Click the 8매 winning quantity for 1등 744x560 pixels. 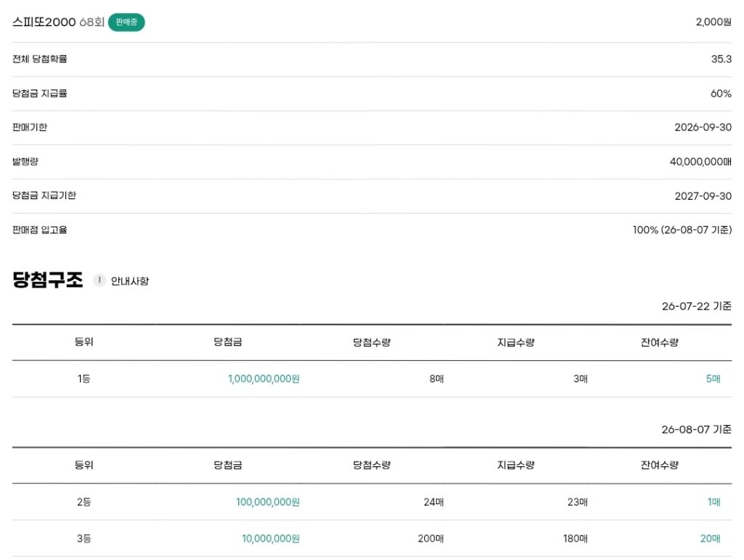tap(437, 379)
